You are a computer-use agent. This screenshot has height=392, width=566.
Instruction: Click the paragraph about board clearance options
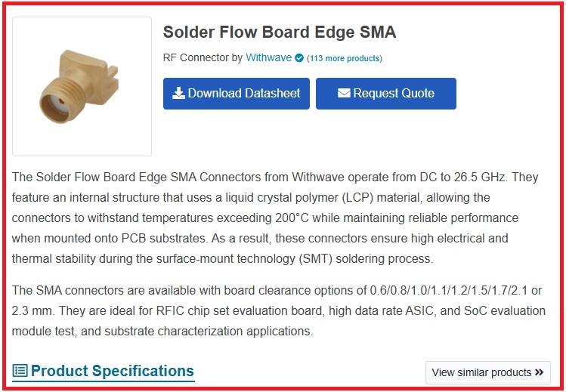coord(275,310)
